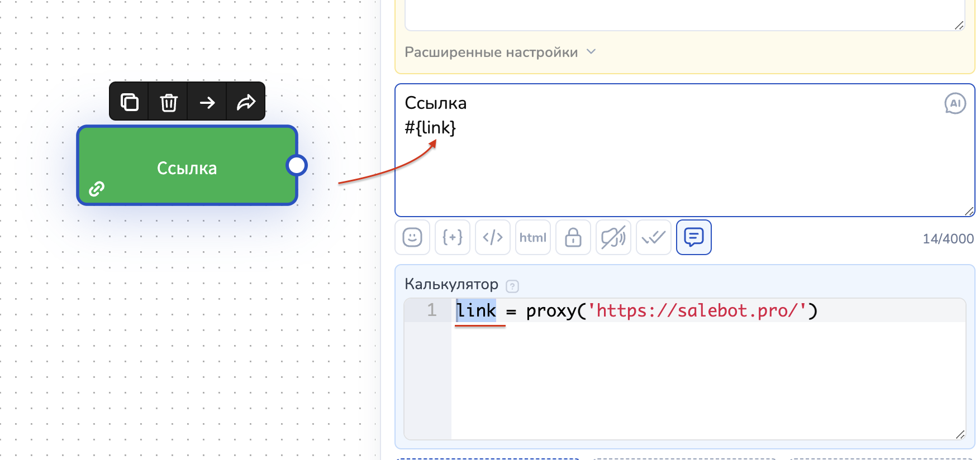Insert a variable using braces icon
The height and width of the screenshot is (460, 980).
(453, 237)
